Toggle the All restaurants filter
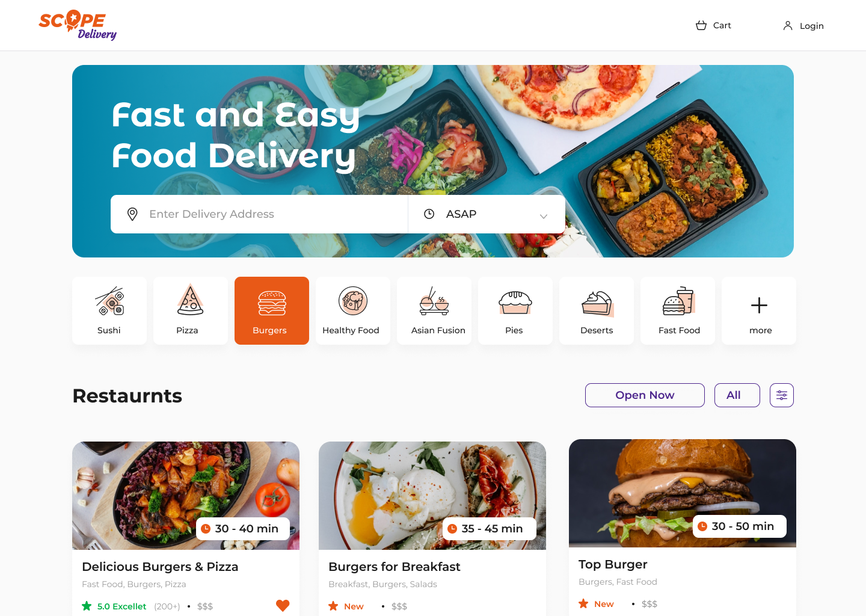 [x=737, y=395]
